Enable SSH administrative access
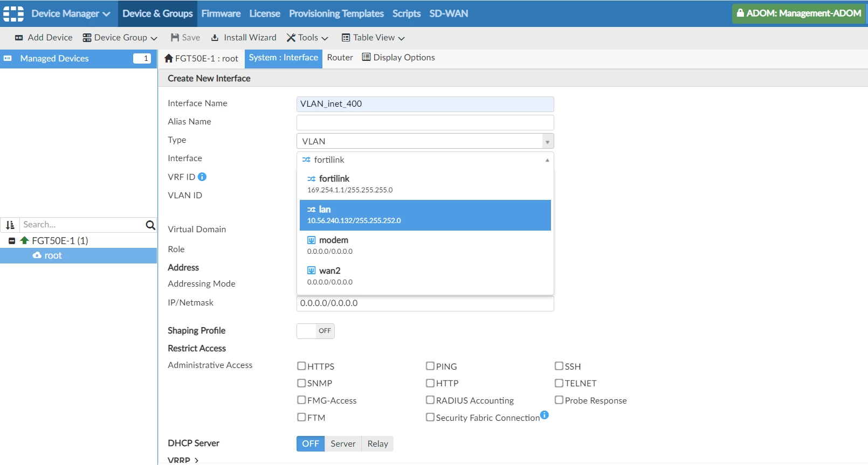 [x=559, y=366]
